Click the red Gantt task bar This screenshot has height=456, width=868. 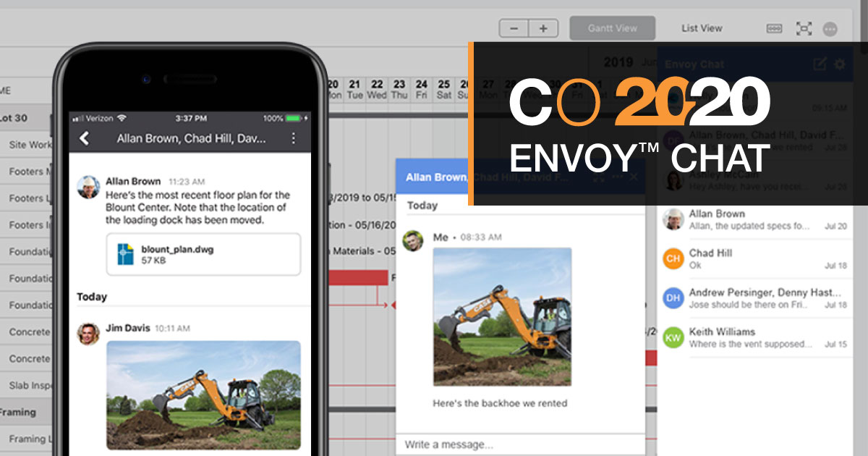[359, 277]
